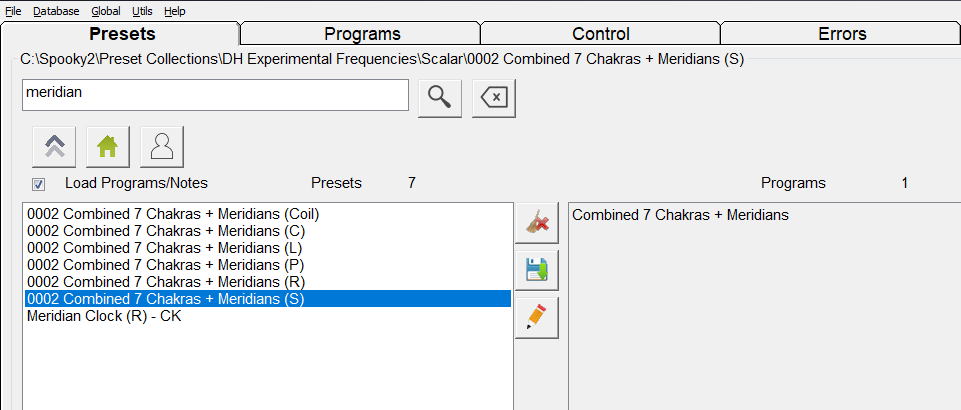961x410 pixels.
Task: Go to the home preset folder
Action: click(x=107, y=147)
